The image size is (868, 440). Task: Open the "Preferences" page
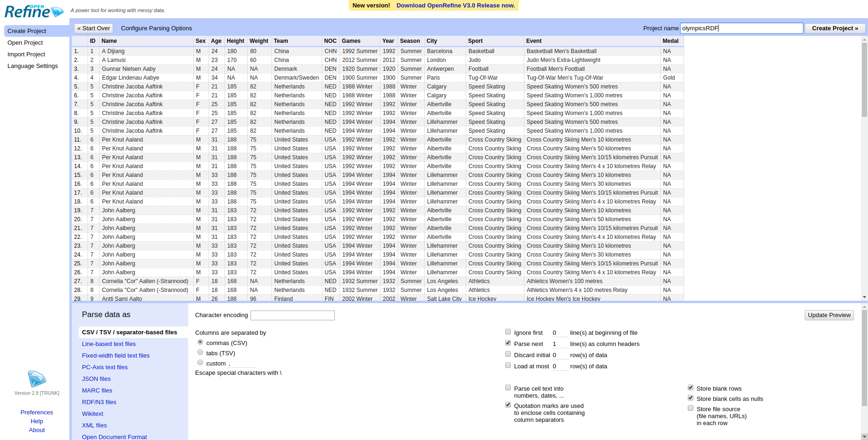pyautogui.click(x=36, y=412)
